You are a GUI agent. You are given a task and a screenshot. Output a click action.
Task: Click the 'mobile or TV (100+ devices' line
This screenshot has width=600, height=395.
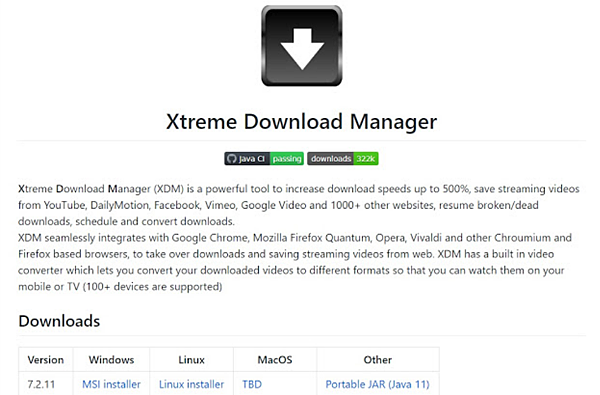(x=120, y=286)
